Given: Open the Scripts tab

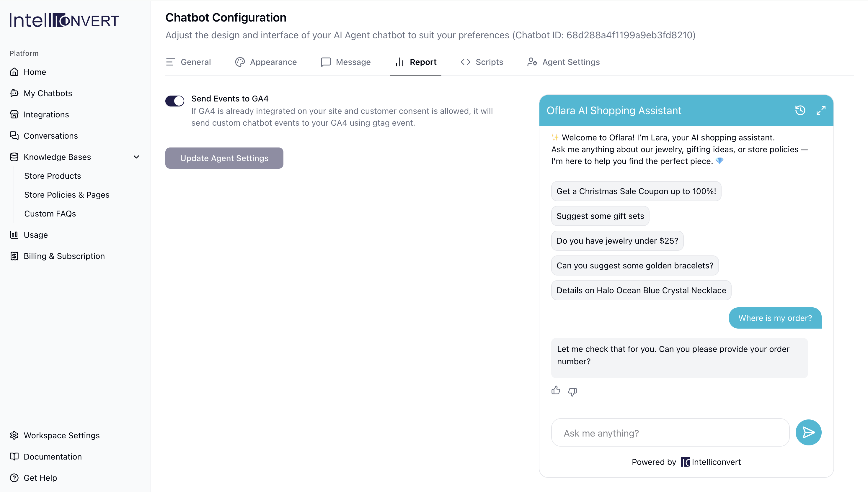Looking at the screenshot, I should point(482,62).
